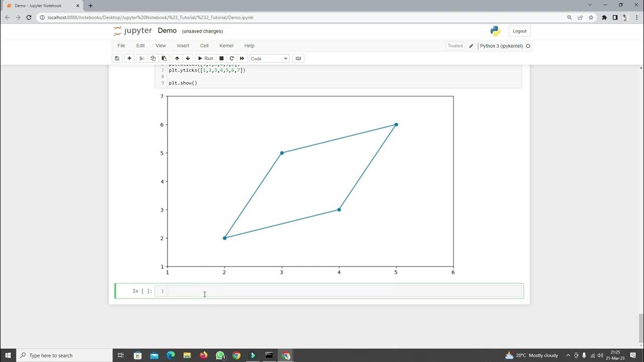
Task: Open the View menu
Action: [x=160, y=46]
